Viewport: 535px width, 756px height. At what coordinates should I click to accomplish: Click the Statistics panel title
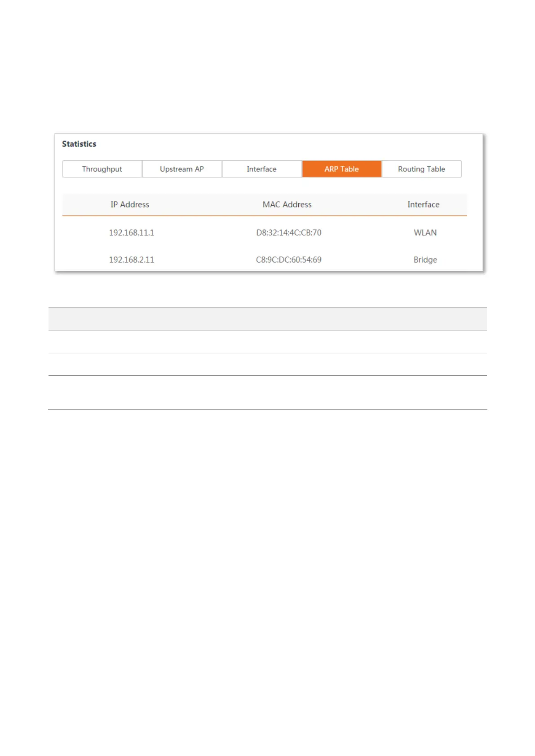[79, 144]
